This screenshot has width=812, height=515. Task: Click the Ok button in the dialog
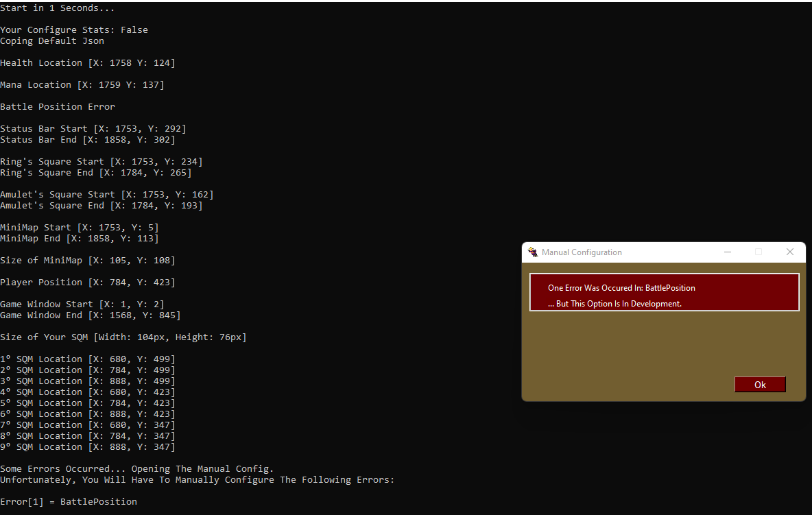click(x=760, y=384)
